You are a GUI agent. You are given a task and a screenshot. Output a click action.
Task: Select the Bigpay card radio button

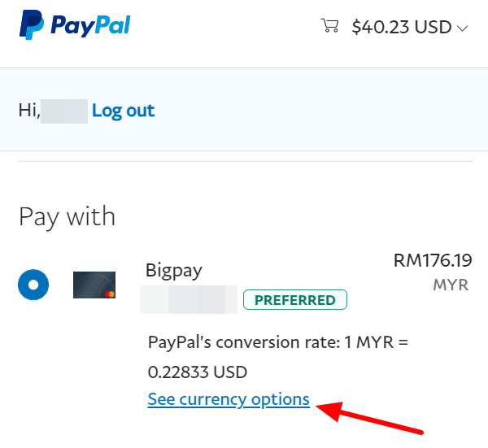click(x=33, y=285)
